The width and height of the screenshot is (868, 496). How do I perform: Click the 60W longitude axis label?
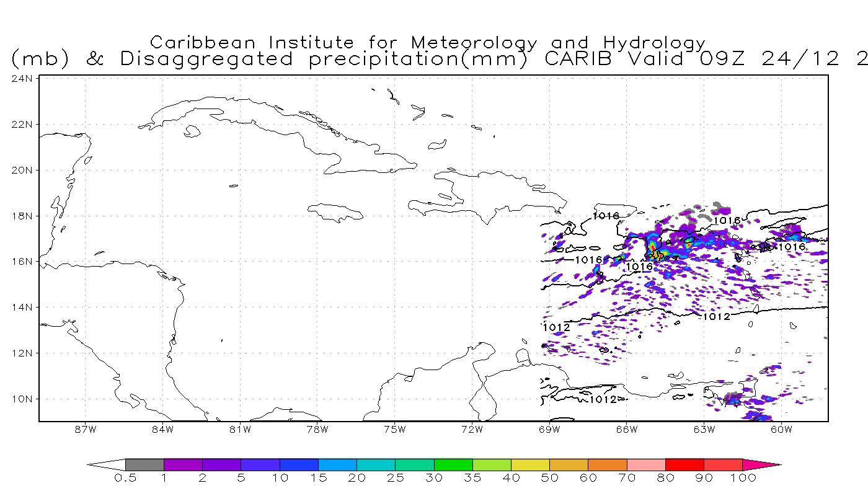781,429
